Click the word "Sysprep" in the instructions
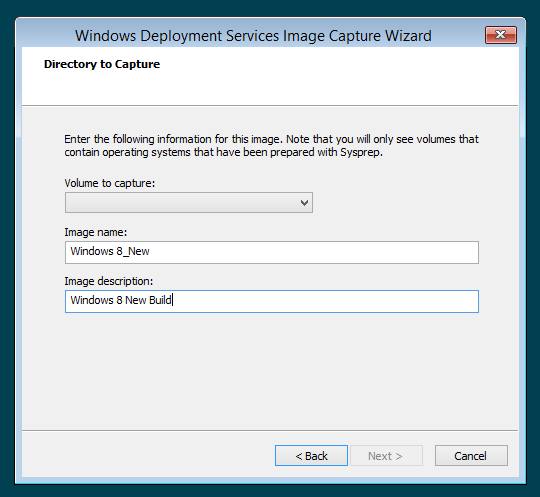 (361, 152)
